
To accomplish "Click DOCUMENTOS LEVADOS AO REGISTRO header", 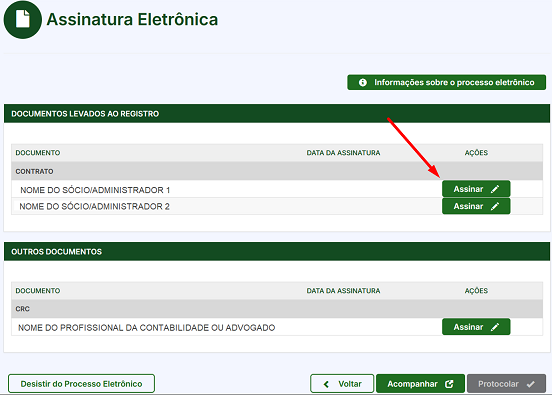I will (277, 113).
